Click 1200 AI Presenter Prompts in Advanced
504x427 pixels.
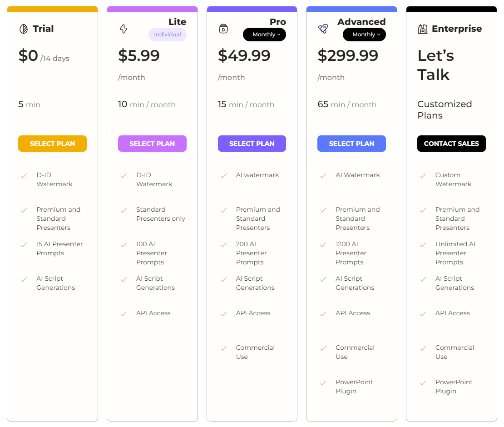point(351,253)
